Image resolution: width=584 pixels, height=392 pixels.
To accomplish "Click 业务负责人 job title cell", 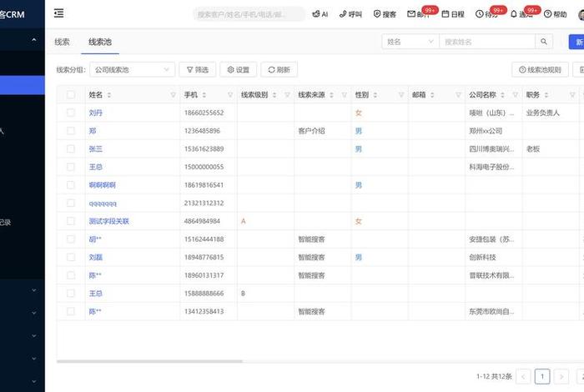I will tap(542, 113).
